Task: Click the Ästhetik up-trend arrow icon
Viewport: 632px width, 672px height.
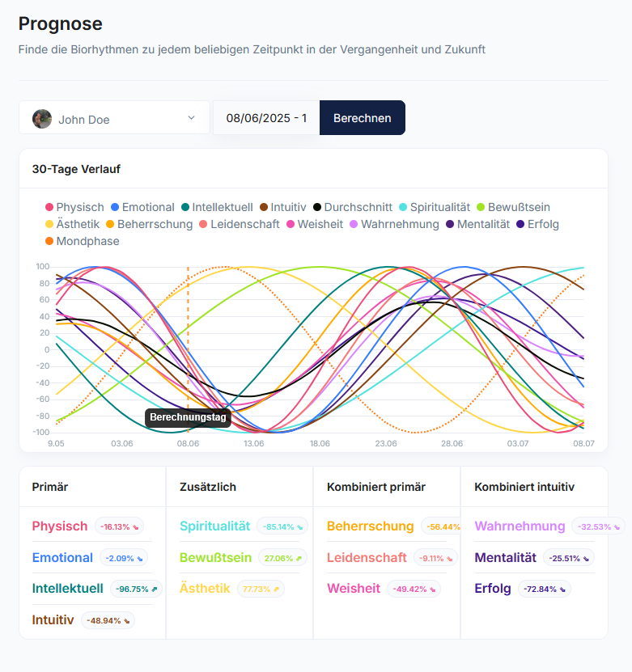Action: coord(276,590)
